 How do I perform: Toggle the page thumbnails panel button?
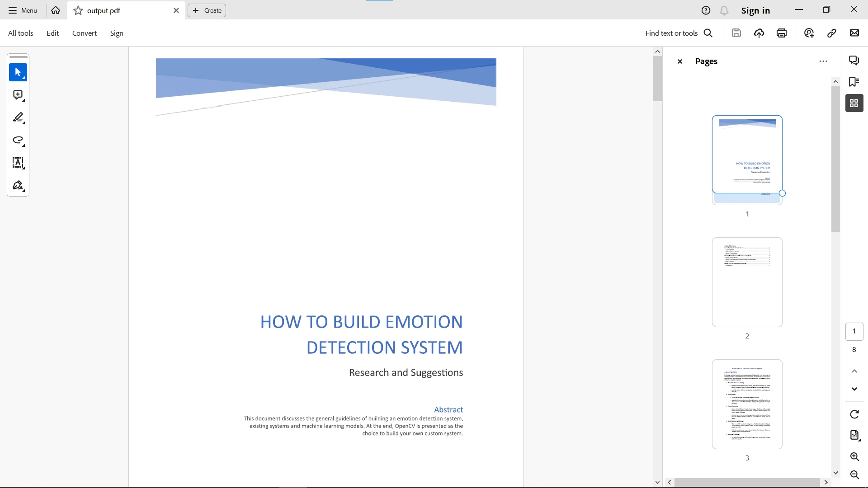pyautogui.click(x=854, y=103)
